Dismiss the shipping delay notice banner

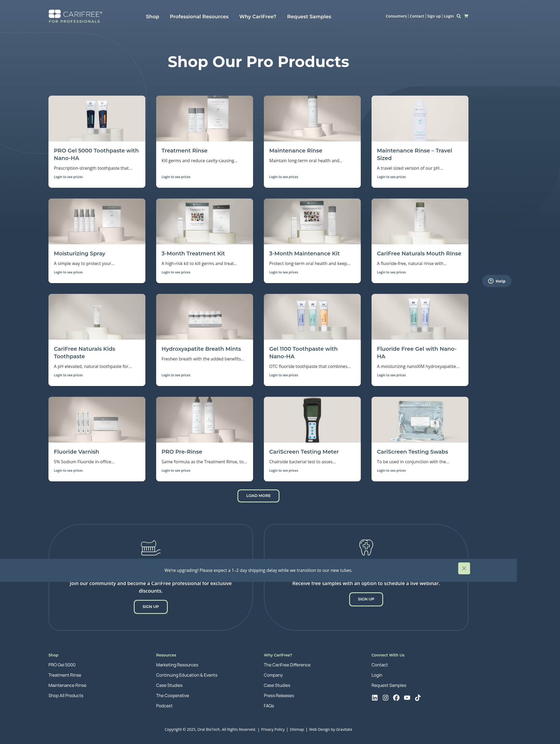[x=464, y=568]
